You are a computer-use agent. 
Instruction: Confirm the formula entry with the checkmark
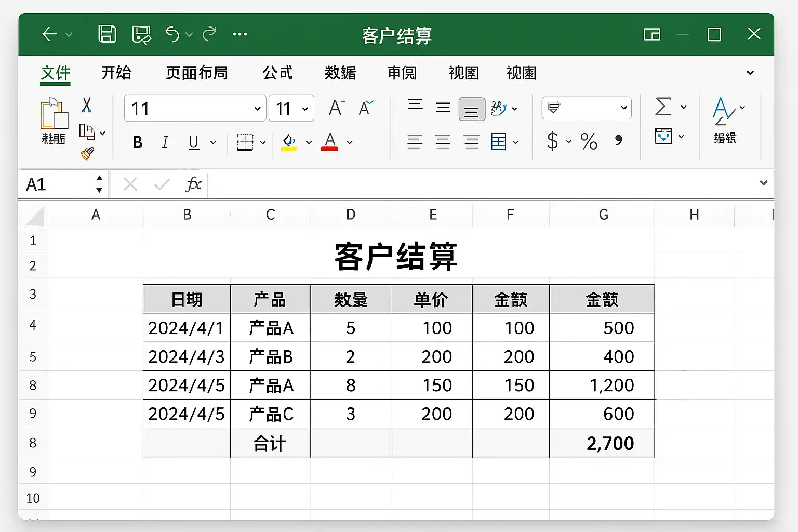pyautogui.click(x=162, y=184)
